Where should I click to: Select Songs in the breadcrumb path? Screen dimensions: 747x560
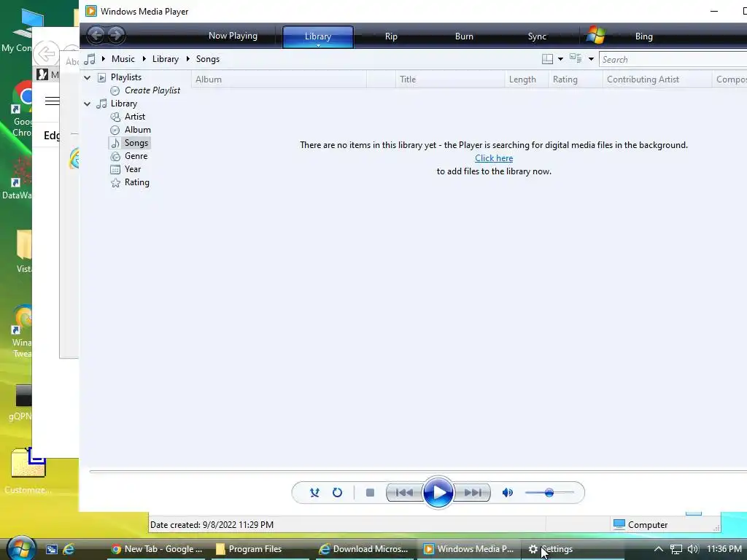pos(208,59)
